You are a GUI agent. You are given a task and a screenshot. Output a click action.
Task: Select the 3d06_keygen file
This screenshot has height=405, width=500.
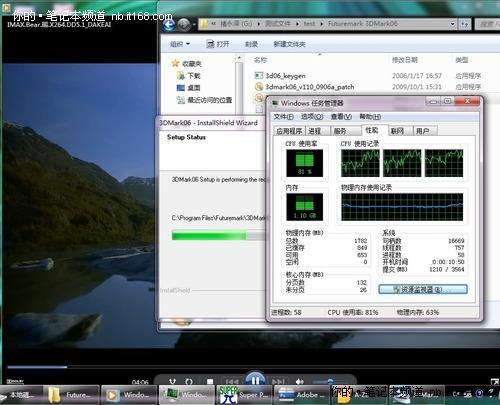[285, 76]
